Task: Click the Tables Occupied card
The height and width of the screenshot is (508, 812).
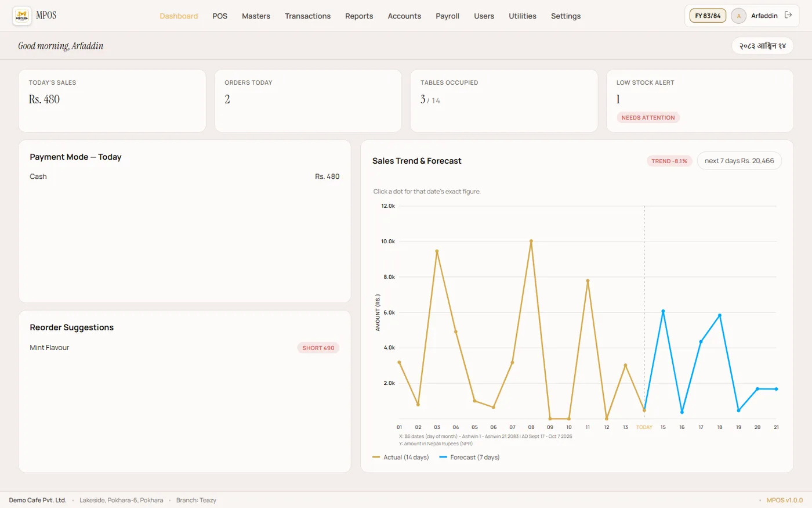Action: pyautogui.click(x=504, y=101)
